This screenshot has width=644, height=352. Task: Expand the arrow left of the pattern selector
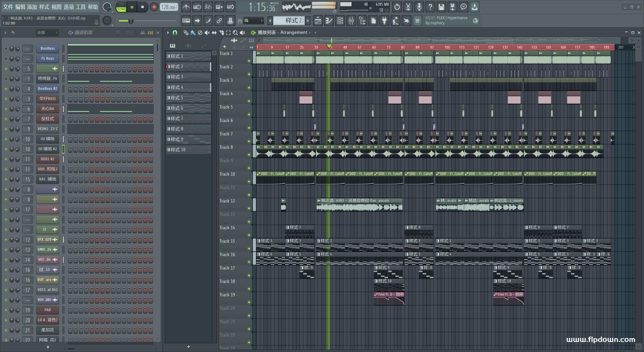click(x=270, y=21)
